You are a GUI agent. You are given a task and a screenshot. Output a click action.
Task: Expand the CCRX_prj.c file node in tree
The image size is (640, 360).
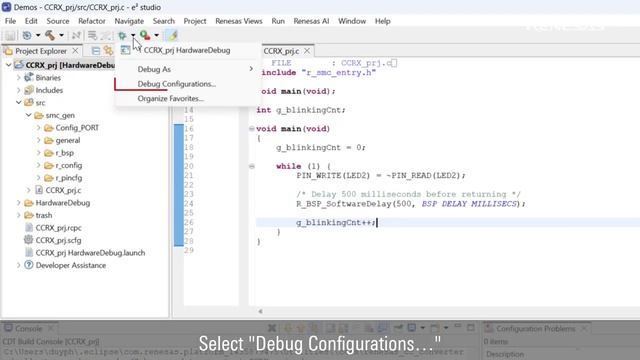pos(29,190)
